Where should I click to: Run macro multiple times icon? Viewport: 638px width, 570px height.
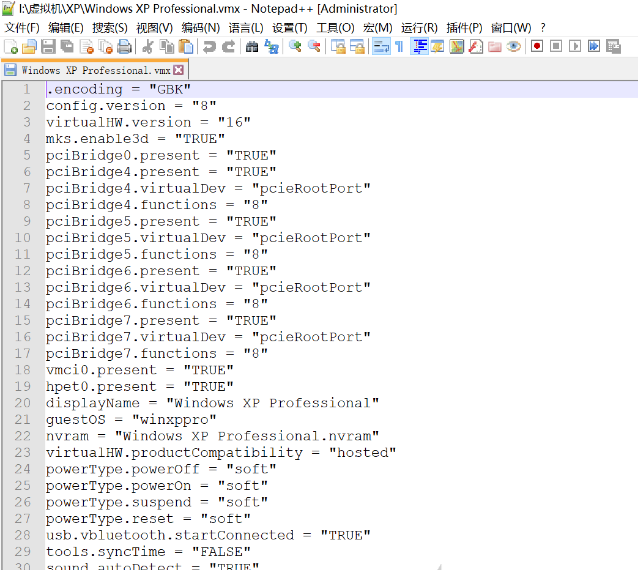click(x=594, y=46)
